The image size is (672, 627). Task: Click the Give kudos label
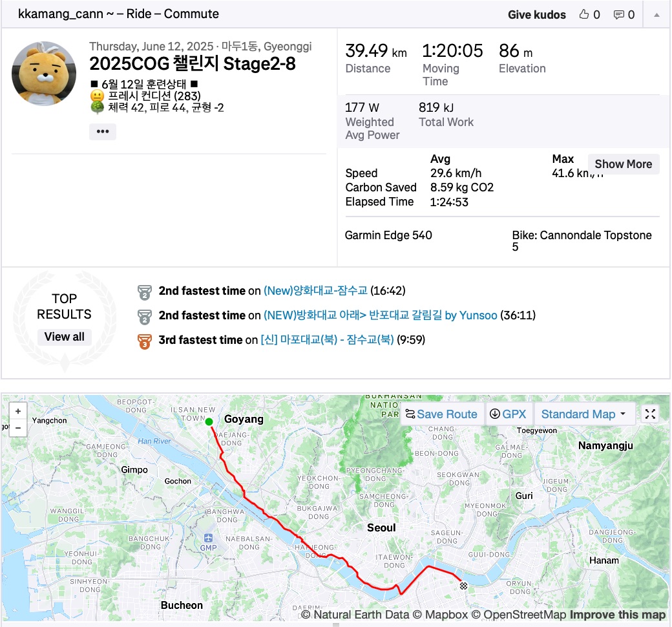click(x=536, y=15)
